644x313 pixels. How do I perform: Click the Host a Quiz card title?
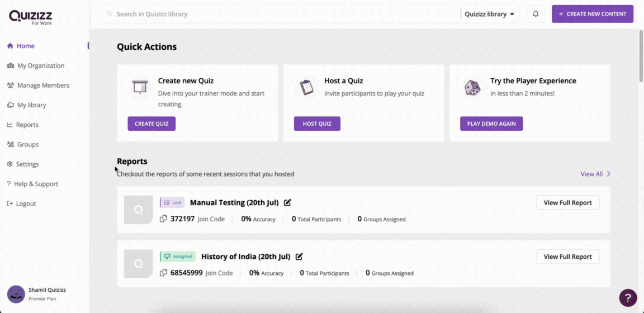[344, 81]
